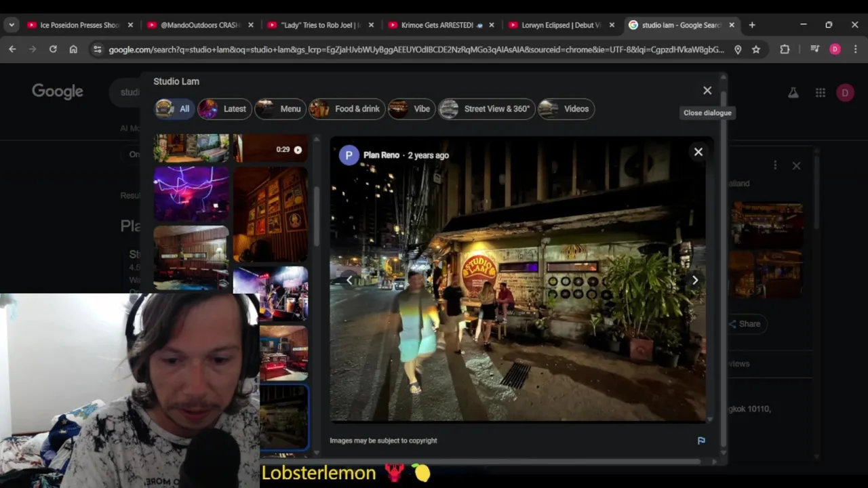Open the wooden lounge seating thumbnail

click(x=191, y=258)
